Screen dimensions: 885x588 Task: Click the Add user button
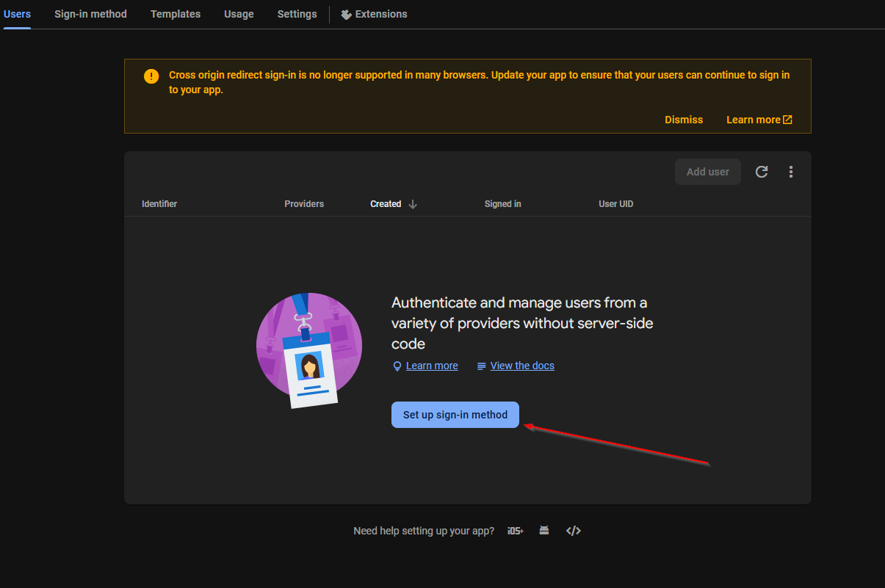[707, 171]
